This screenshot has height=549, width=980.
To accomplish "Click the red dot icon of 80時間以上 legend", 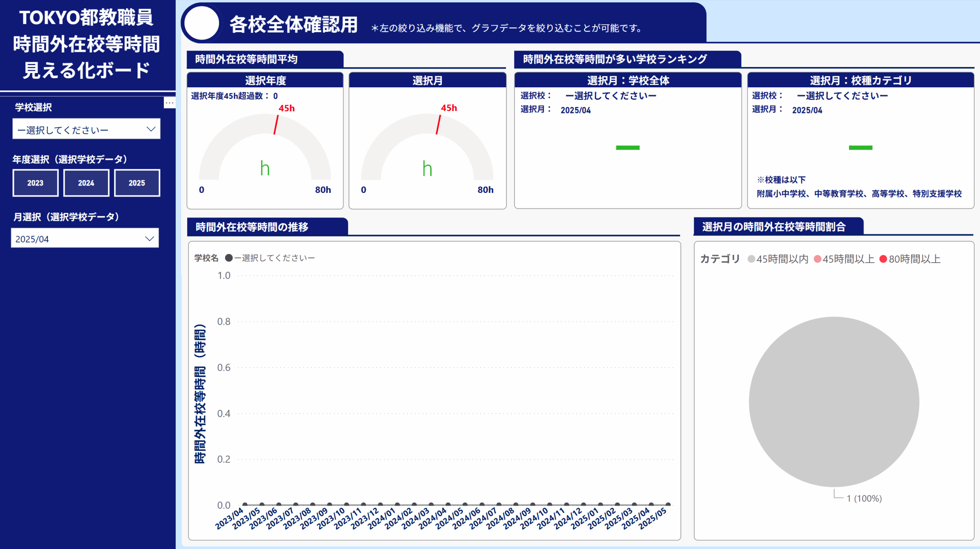I will click(882, 259).
